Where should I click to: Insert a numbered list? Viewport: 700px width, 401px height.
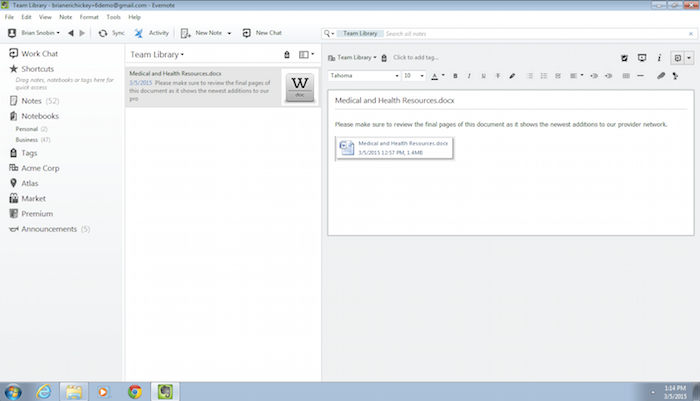544,76
